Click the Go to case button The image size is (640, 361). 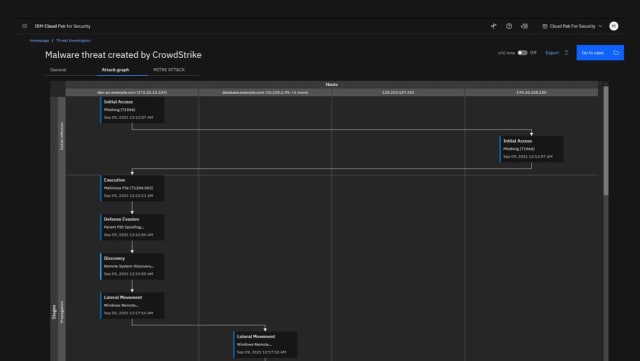(600, 53)
